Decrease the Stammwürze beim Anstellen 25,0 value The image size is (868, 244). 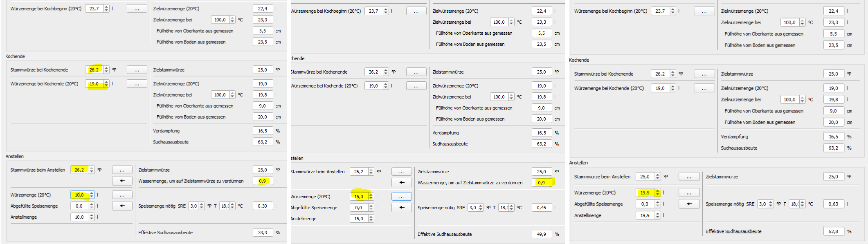click(x=658, y=179)
